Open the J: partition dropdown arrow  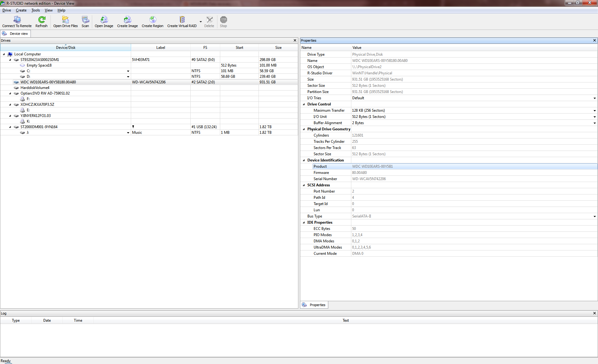tap(128, 133)
